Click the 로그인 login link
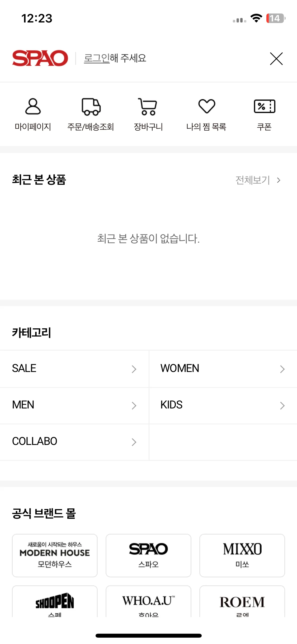The height and width of the screenshot is (644, 297). point(97,58)
